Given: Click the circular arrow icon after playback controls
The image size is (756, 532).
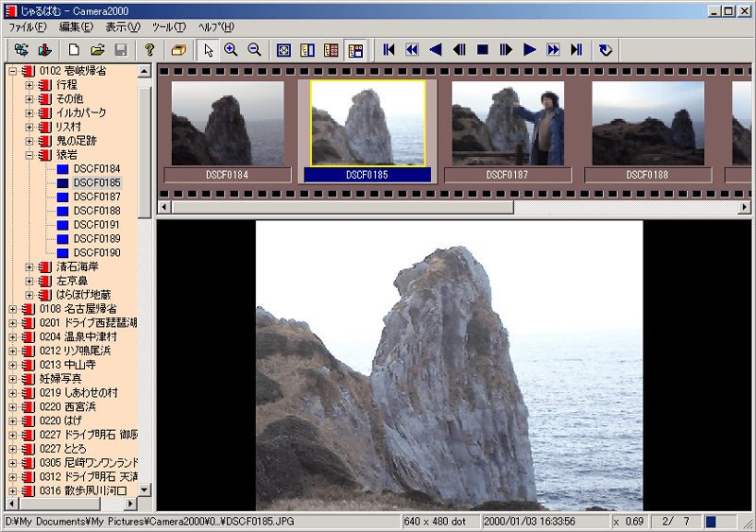Looking at the screenshot, I should tap(606, 50).
